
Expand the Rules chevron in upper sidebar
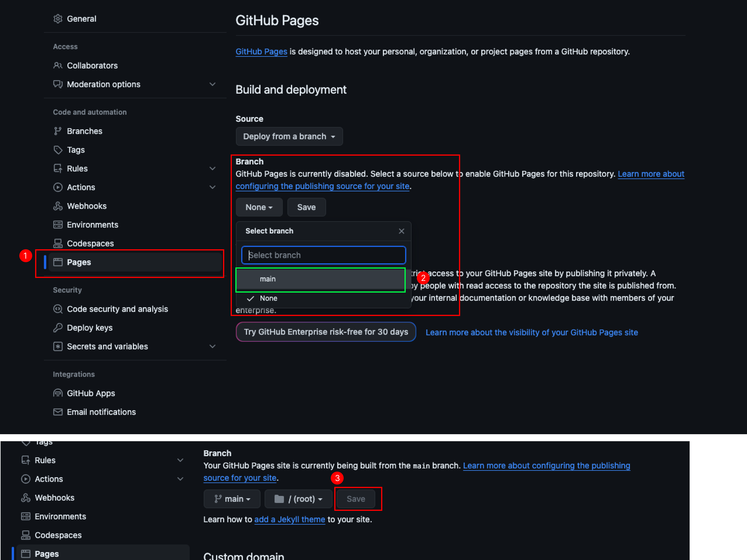pyautogui.click(x=212, y=168)
